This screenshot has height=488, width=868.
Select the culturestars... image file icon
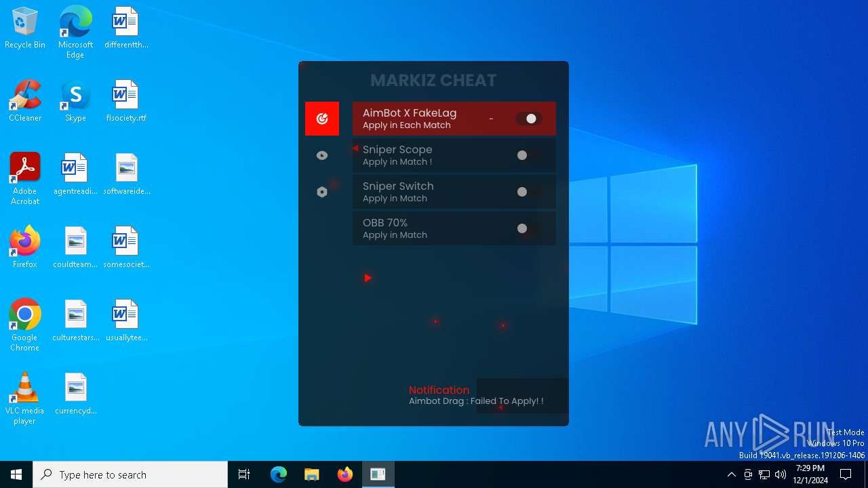(75, 321)
